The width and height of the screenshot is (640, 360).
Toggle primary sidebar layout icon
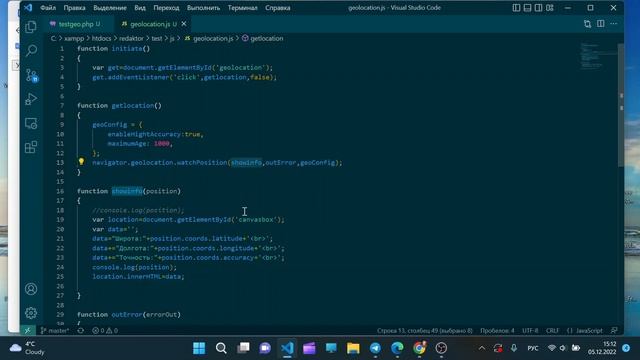(x=516, y=8)
